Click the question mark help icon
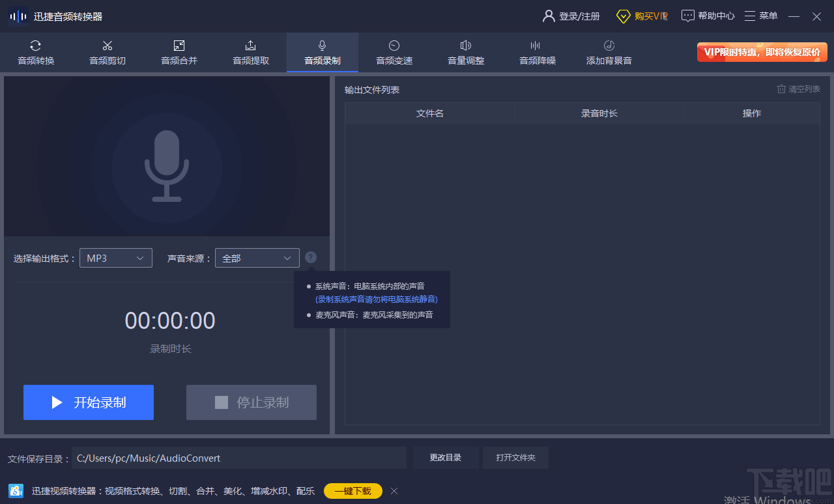 pos(310,257)
